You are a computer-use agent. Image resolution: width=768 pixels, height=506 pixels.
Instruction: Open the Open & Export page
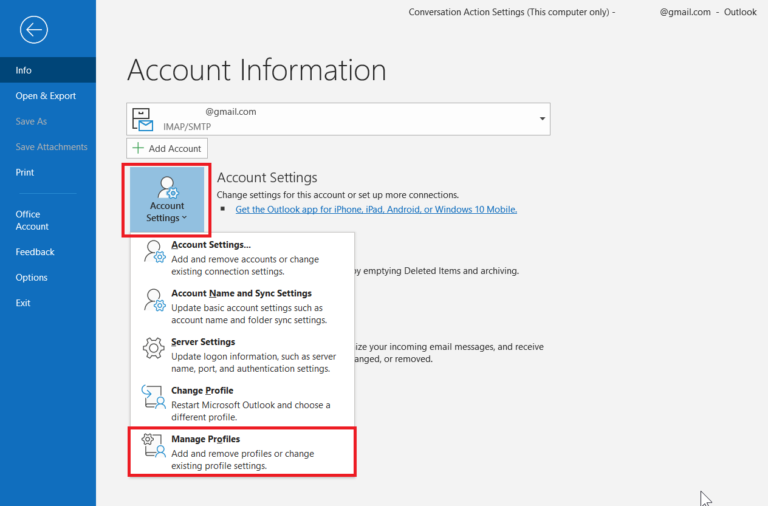tap(48, 96)
